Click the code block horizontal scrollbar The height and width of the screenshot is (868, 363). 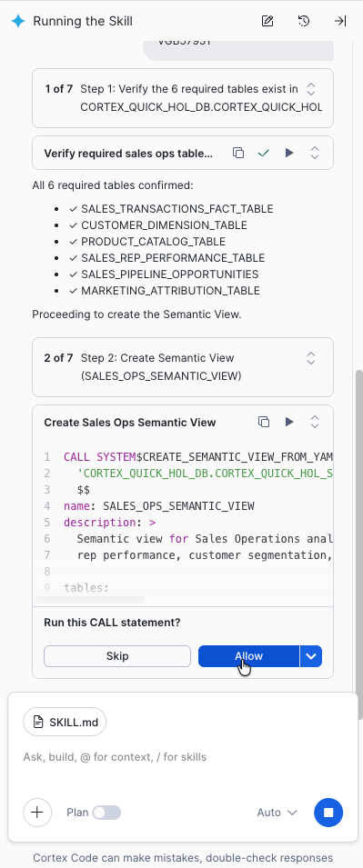pos(90,600)
